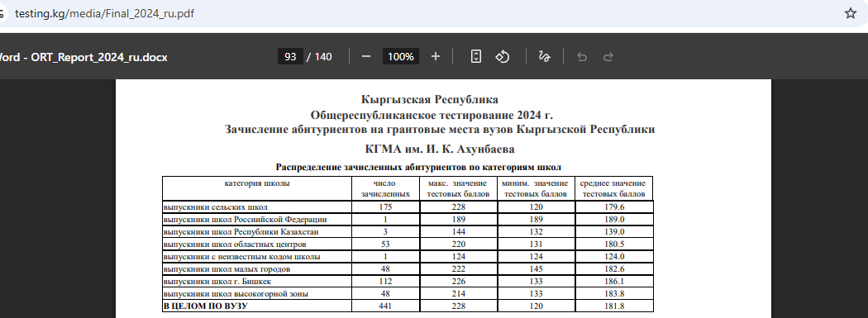The image size is (868, 318).
Task: Zoom out with the minus button
Action: [x=366, y=56]
